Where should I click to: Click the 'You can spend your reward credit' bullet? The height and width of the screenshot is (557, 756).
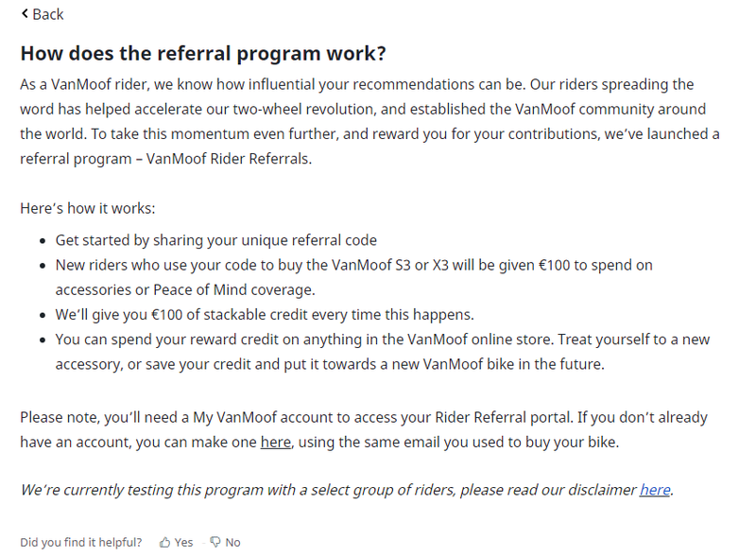click(x=383, y=352)
